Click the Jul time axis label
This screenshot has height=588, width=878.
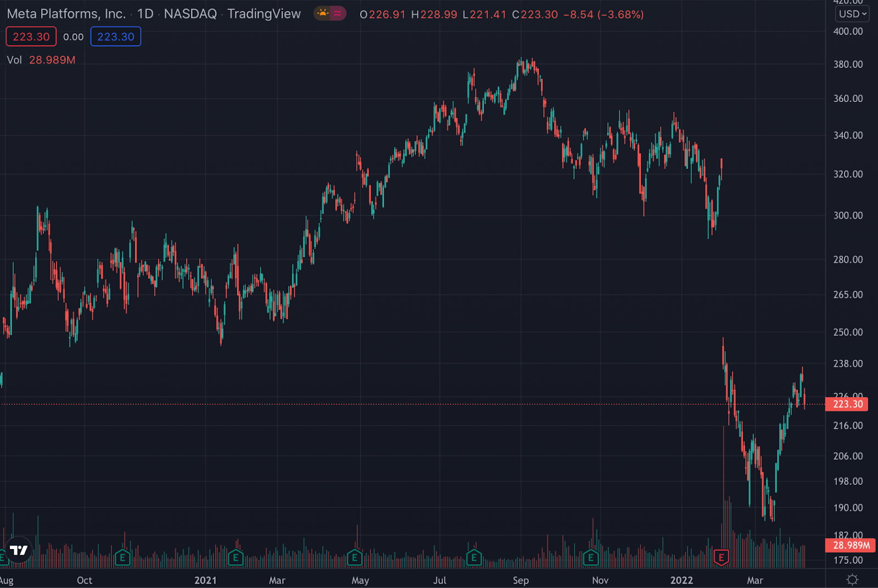440,580
